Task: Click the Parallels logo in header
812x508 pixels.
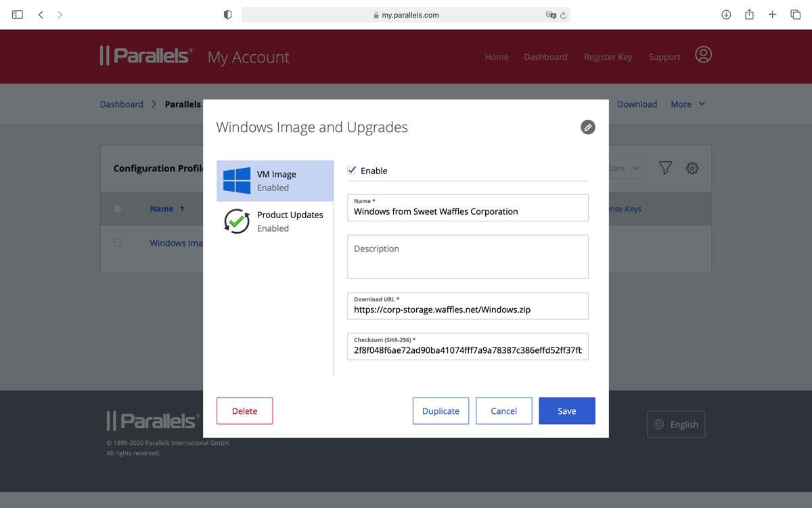Action: (147, 56)
